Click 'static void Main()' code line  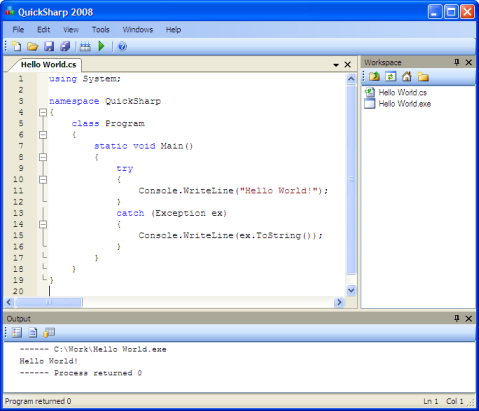(144, 146)
